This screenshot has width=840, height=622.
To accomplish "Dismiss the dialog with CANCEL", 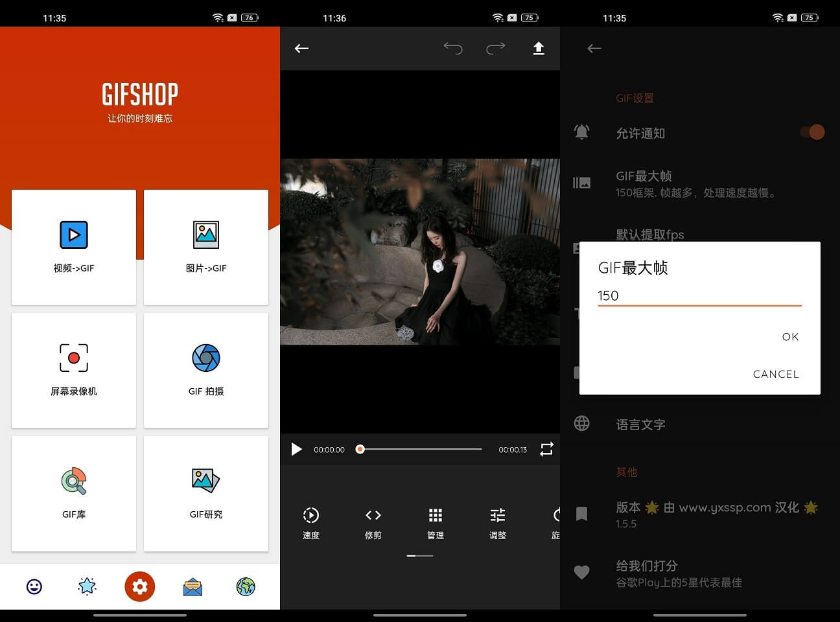I will coord(776,374).
